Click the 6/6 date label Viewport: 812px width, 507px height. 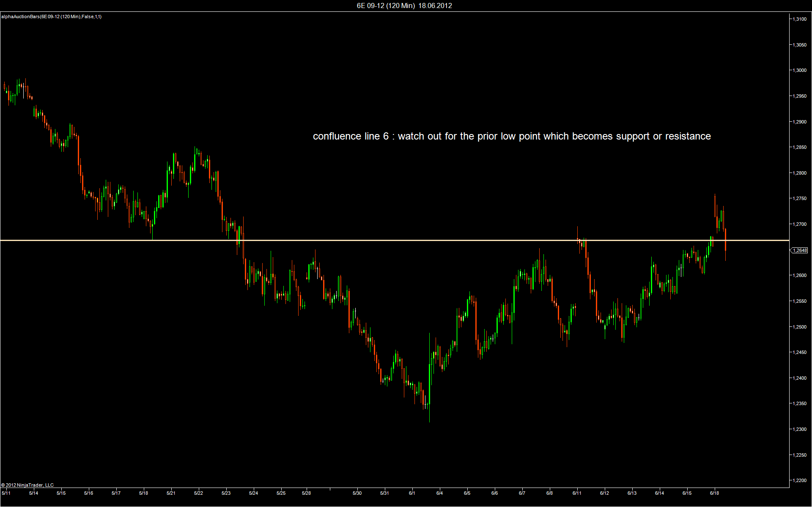(494, 493)
